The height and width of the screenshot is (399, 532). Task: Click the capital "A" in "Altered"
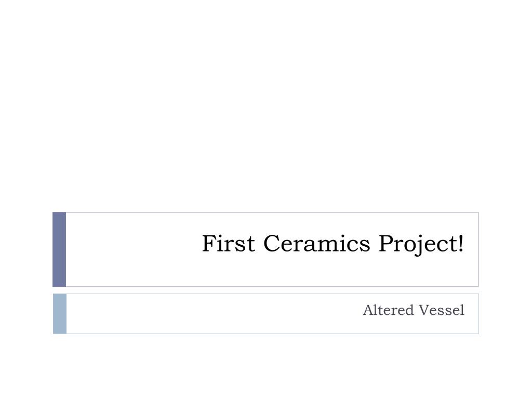[369, 310]
